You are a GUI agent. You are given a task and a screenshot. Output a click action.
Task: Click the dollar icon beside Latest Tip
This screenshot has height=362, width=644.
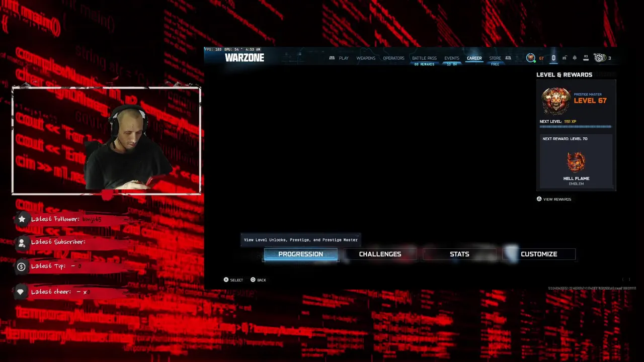click(x=21, y=267)
